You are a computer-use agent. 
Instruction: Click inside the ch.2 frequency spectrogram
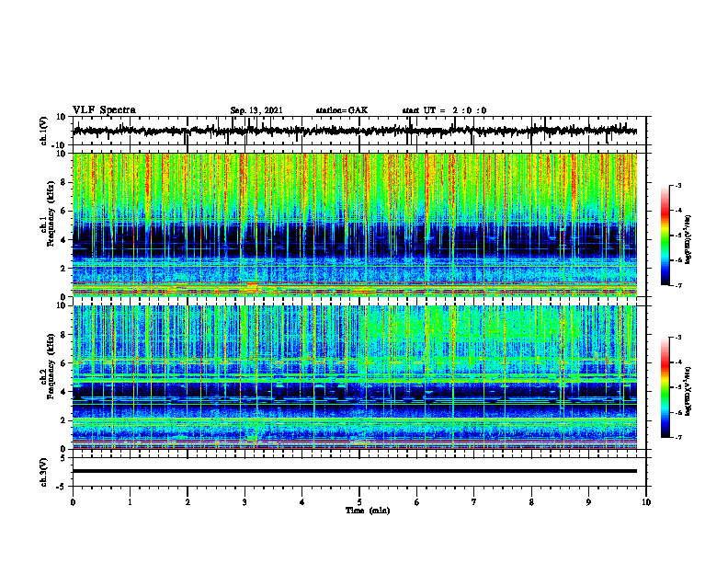pyautogui.click(x=354, y=377)
